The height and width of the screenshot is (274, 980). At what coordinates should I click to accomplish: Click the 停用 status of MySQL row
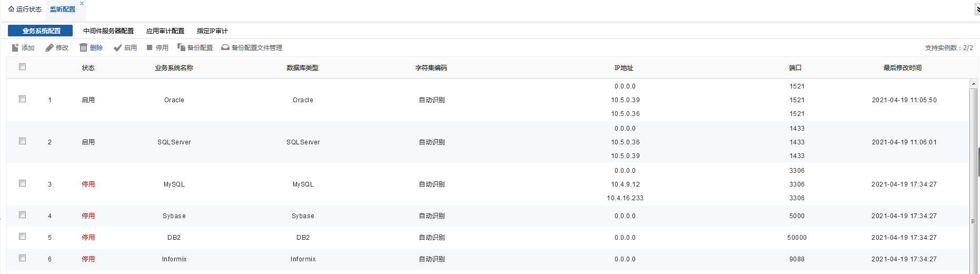pos(88,184)
